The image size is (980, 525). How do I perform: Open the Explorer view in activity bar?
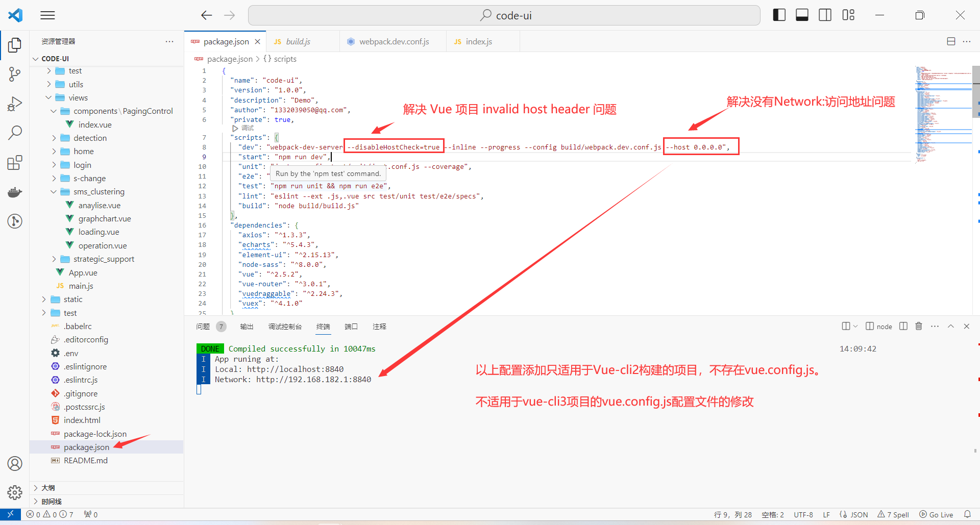coord(15,45)
